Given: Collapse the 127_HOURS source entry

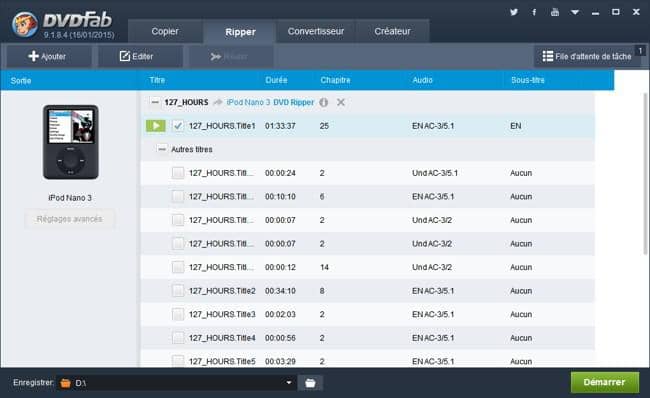Looking at the screenshot, I should click(x=155, y=102).
